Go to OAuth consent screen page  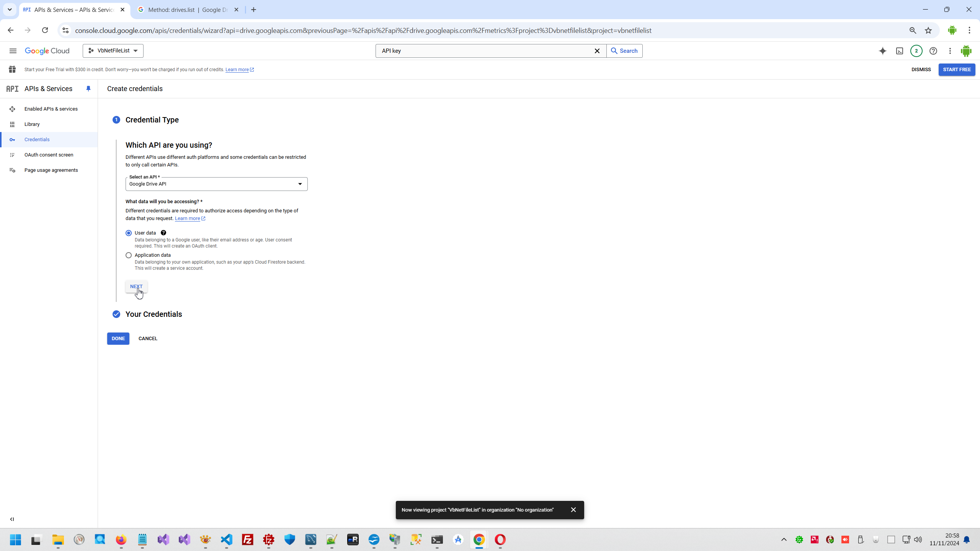[x=49, y=155]
